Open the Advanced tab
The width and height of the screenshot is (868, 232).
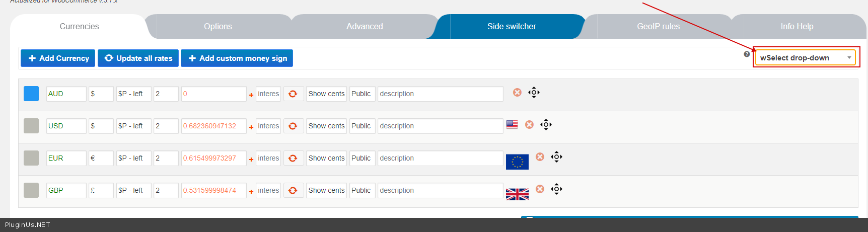pos(365,27)
